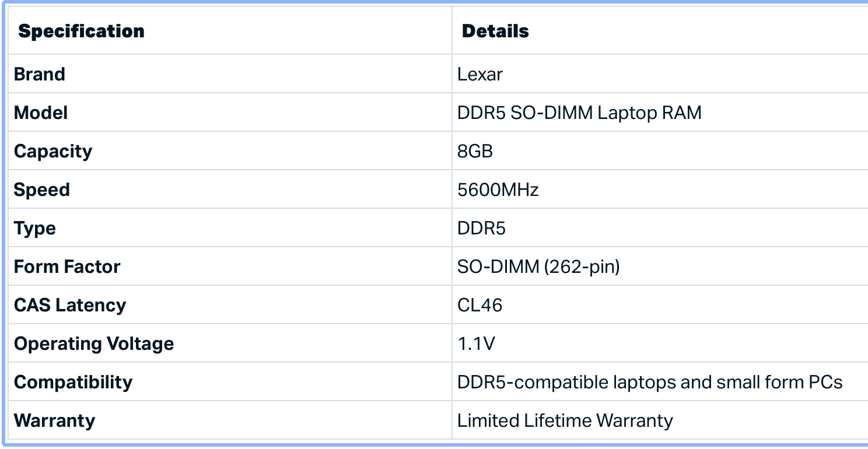Click the Lexar brand value
This screenshot has height=449, width=868.
coord(480,75)
